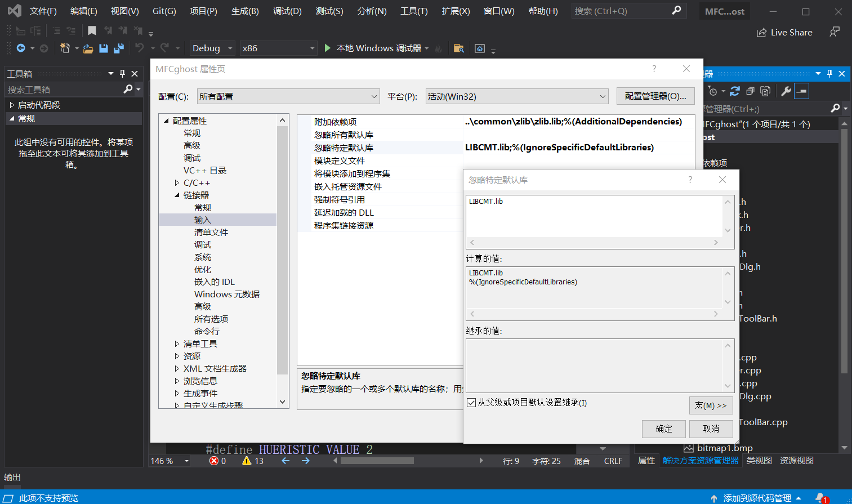Click the Collapse All icon in Solution Explorer

750,91
